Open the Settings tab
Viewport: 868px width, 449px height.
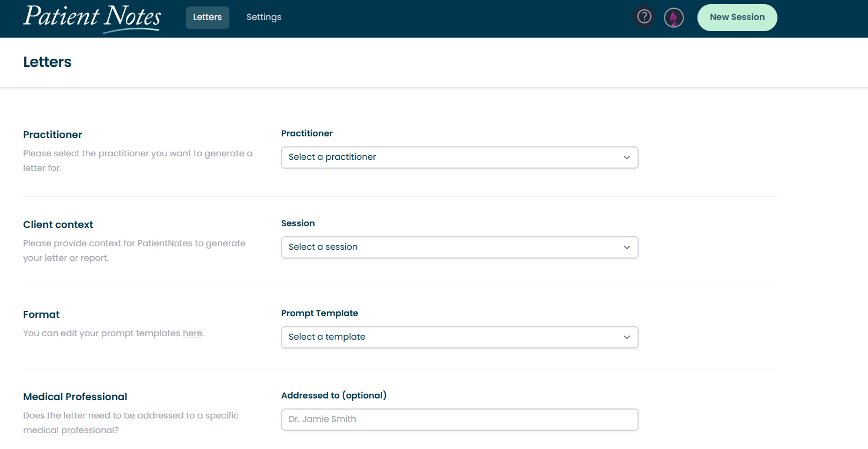point(264,17)
